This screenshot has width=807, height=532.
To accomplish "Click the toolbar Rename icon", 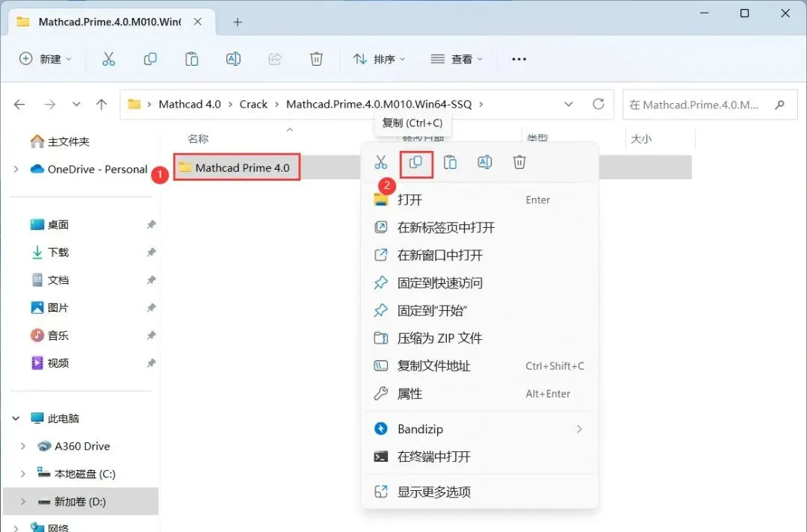I will (x=233, y=59).
